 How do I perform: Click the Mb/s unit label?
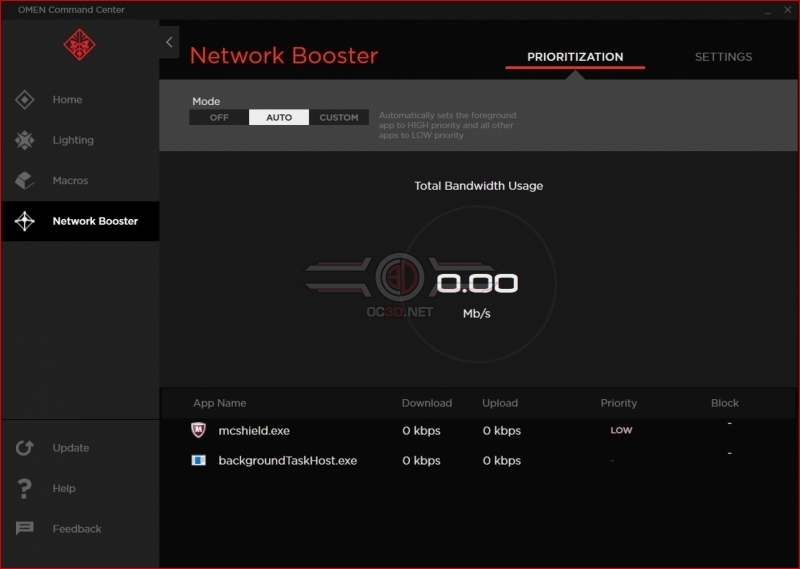point(477,313)
